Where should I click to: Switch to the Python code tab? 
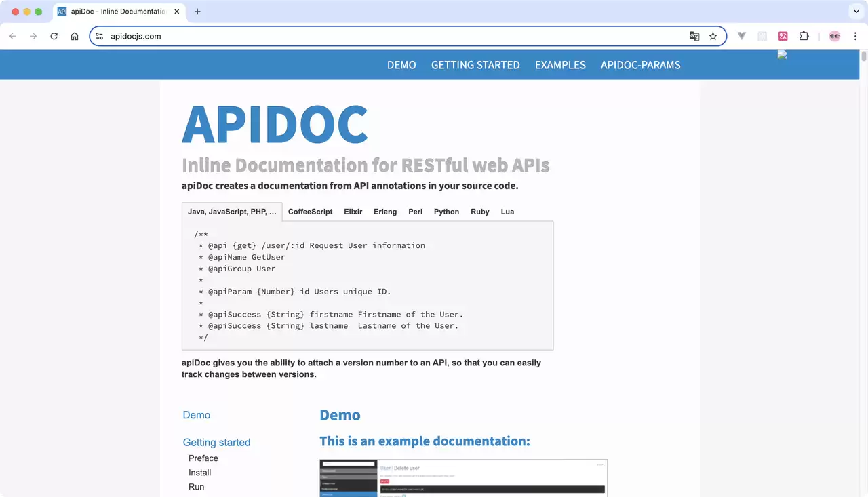point(446,212)
